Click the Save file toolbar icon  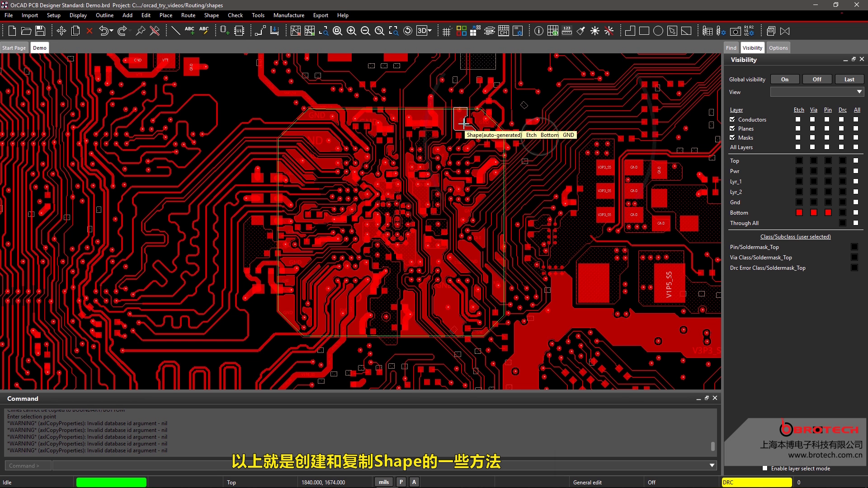[x=40, y=31]
